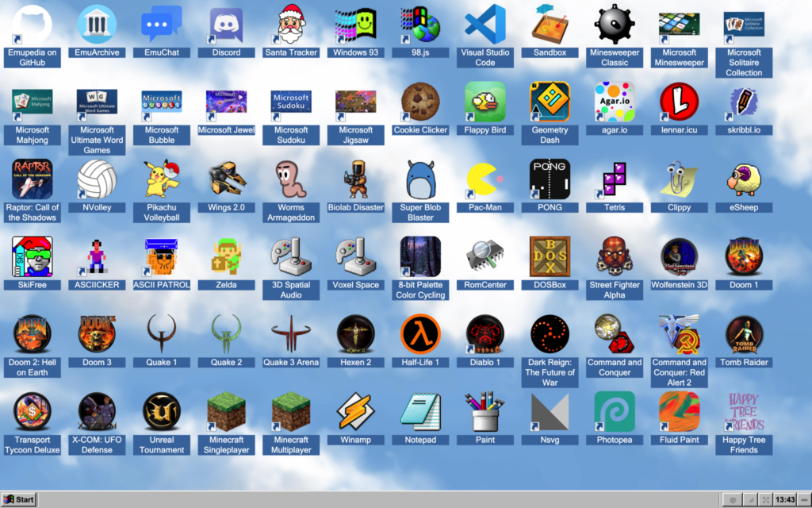This screenshot has height=508, width=812.
Task: Launch Minesweeper Classic from the desktop
Action: [615, 25]
